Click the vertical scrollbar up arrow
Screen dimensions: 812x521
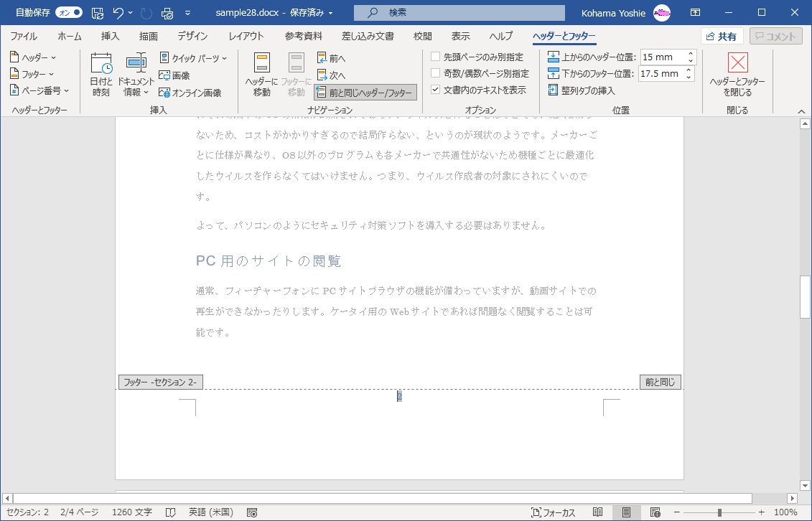point(805,123)
